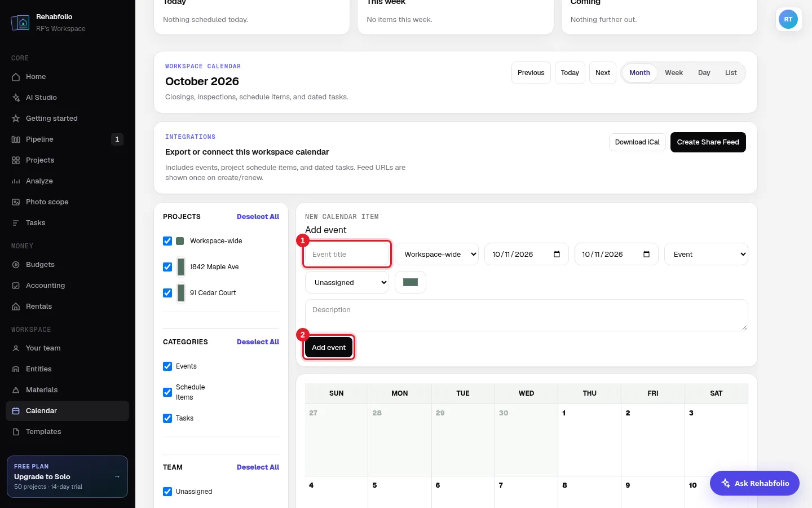Click the Projects grid icon

point(16,160)
